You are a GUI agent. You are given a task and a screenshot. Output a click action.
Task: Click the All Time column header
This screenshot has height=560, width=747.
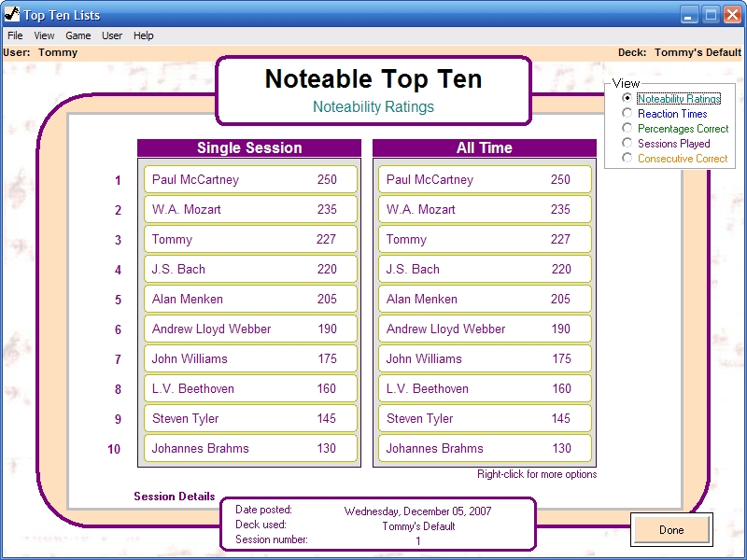(485, 147)
